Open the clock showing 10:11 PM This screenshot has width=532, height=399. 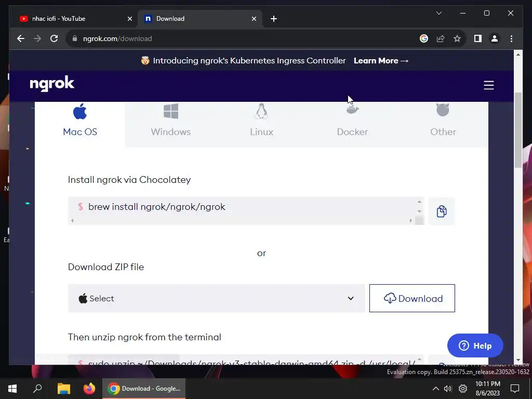(x=487, y=389)
